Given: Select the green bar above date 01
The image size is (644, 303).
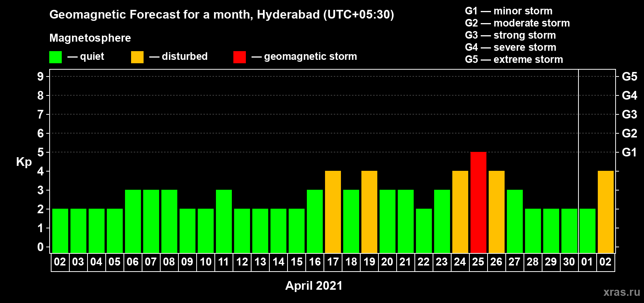Looking at the screenshot, I should [x=588, y=231].
